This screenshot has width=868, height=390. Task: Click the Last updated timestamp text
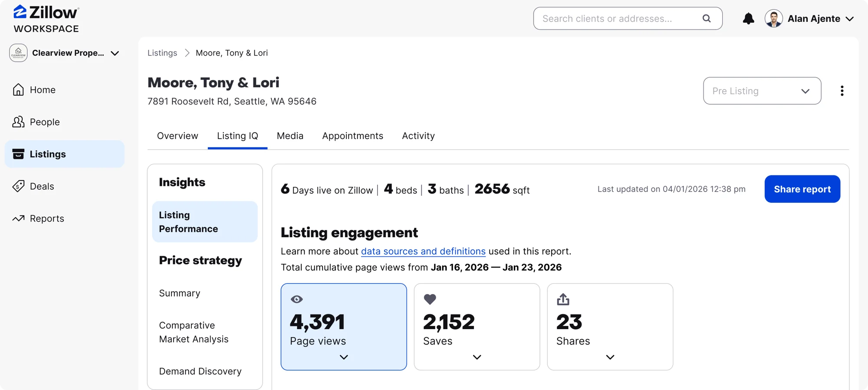click(671, 189)
